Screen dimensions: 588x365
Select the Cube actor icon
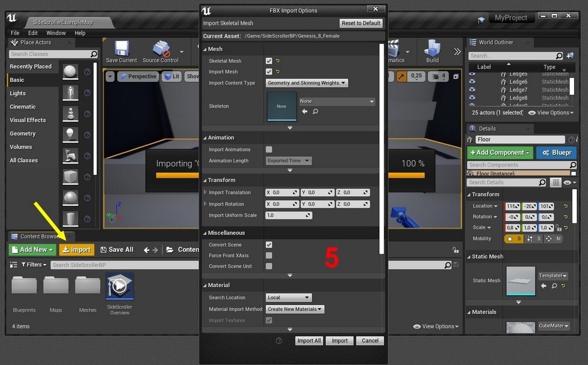pos(70,176)
